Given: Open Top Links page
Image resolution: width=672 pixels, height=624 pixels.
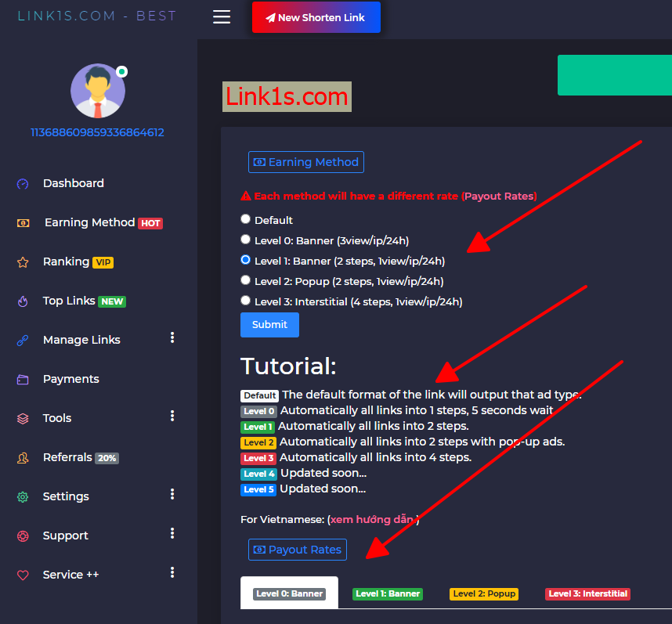Looking at the screenshot, I should tap(69, 301).
